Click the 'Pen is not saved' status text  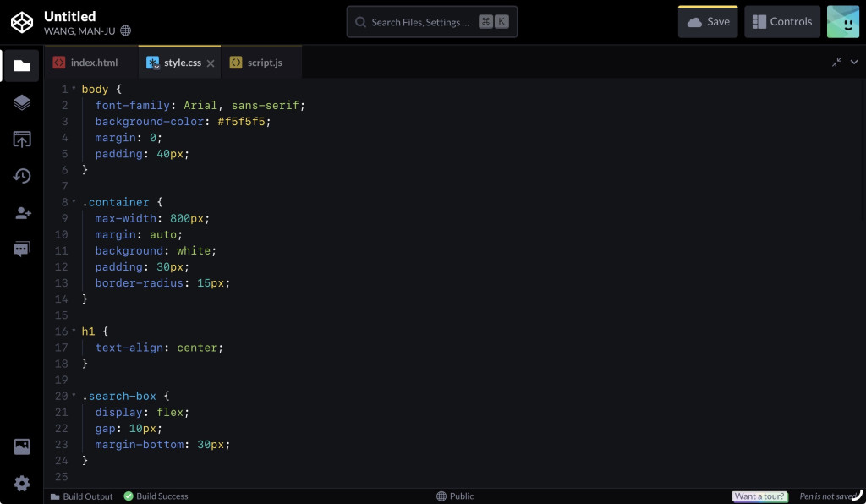(x=827, y=496)
